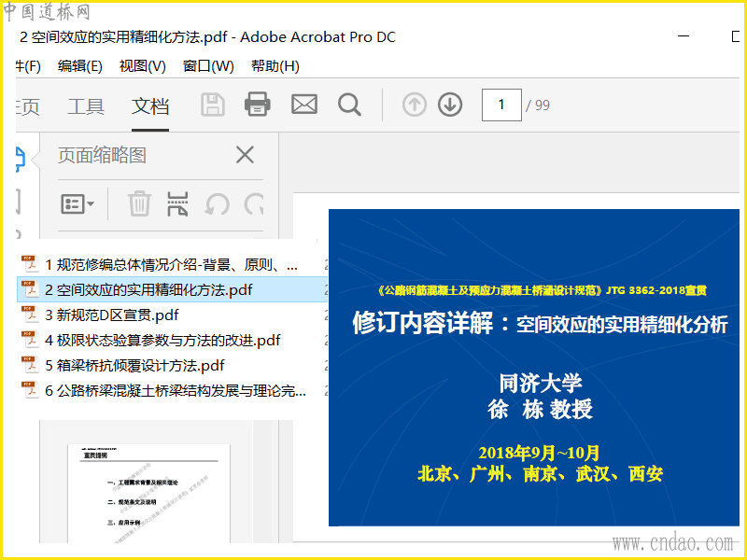Rotate pages counterclockwise icon
This screenshot has width=747, height=560.
pyautogui.click(x=218, y=204)
